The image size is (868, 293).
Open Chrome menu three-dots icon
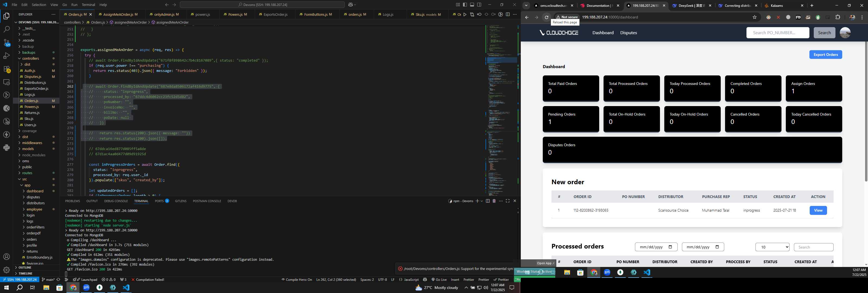click(x=862, y=17)
